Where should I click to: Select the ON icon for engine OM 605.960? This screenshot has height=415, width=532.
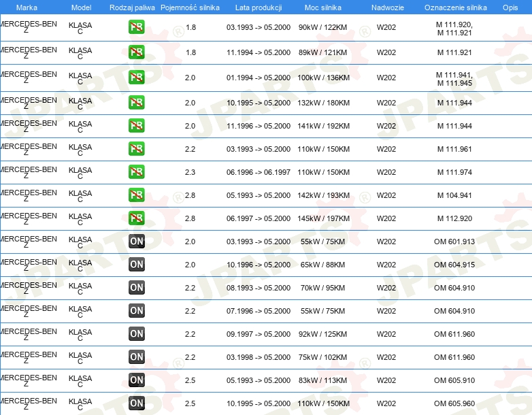click(x=137, y=403)
